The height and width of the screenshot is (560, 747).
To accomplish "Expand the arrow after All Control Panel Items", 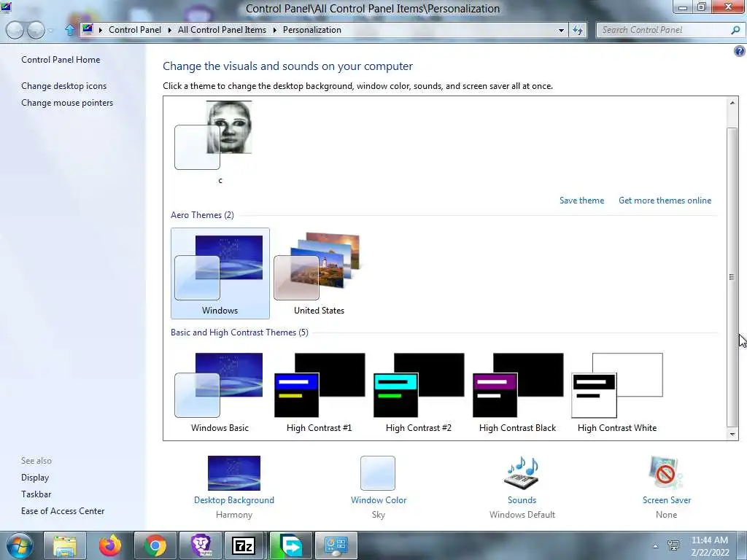I will pyautogui.click(x=275, y=30).
